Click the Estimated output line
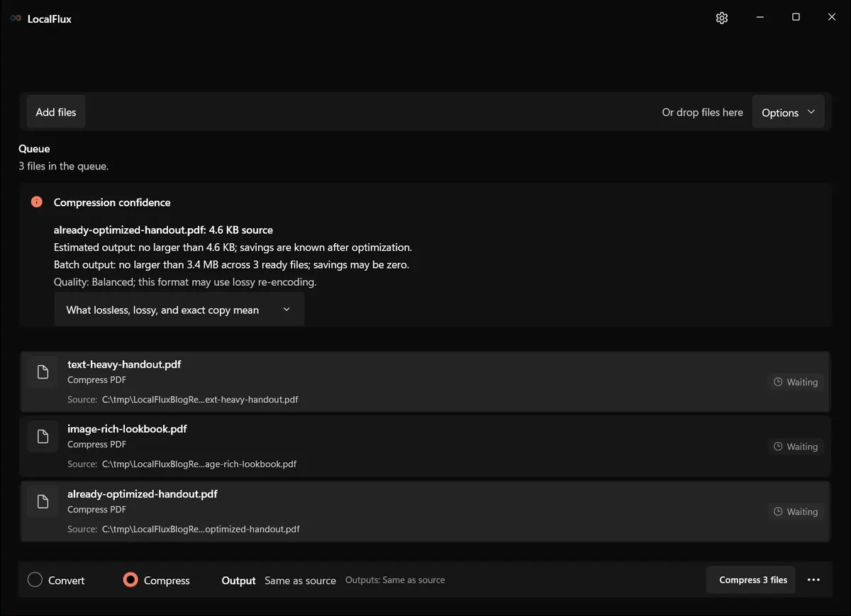Image resolution: width=851 pixels, height=616 pixels. click(233, 247)
